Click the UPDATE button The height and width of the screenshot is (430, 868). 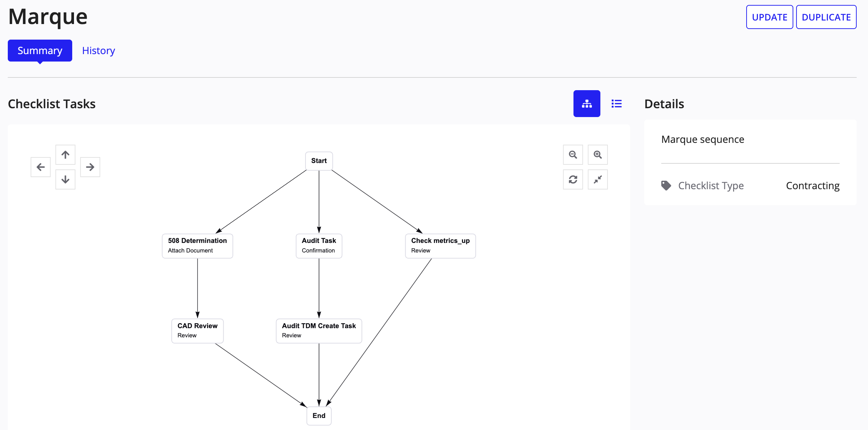click(769, 17)
